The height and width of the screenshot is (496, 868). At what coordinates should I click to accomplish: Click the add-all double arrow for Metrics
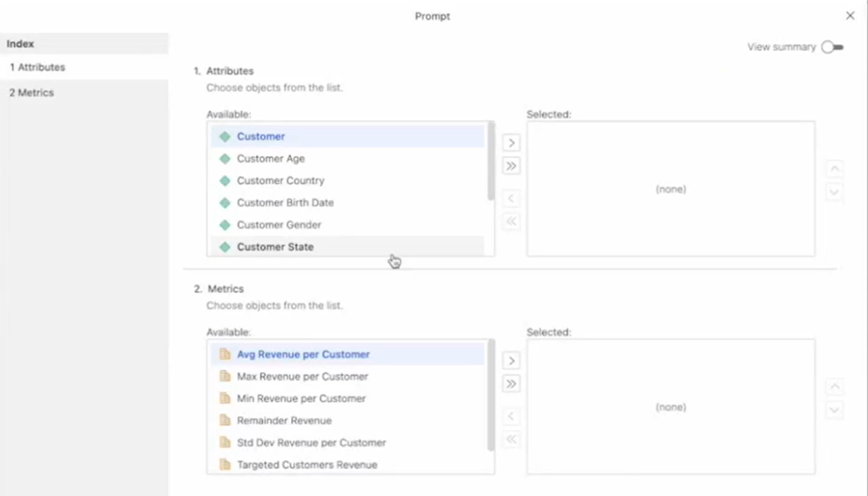coord(511,384)
